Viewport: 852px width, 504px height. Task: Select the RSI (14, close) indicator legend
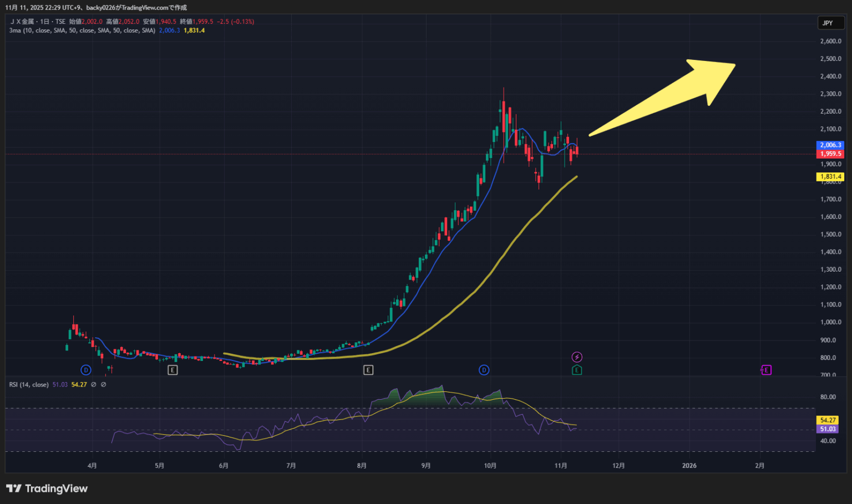pos(29,384)
